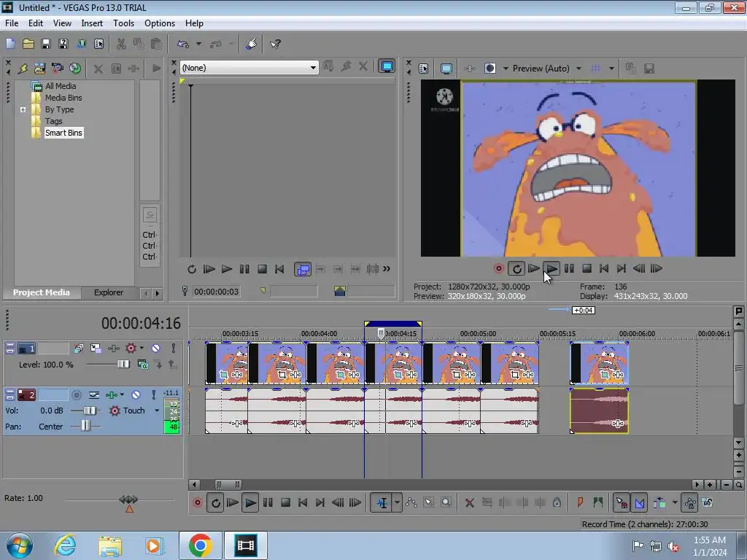Expand the By Type tree node
This screenshot has width=747, height=560.
[x=23, y=109]
